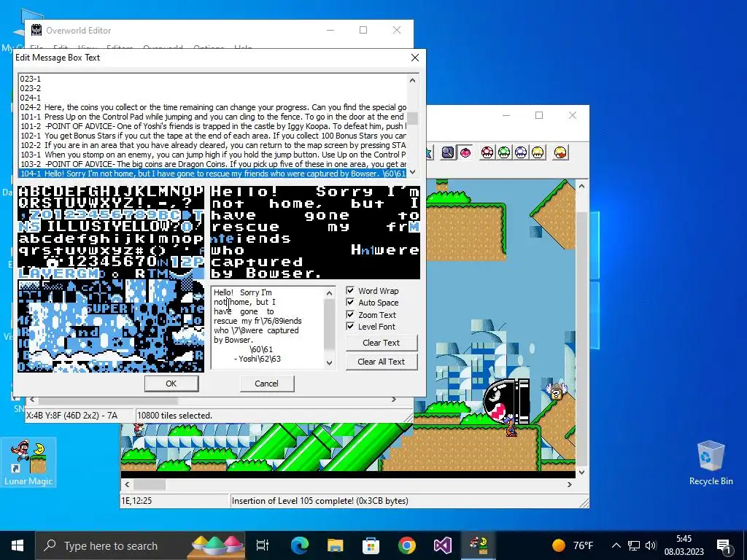Click the level editor horizontal scroll-right arrow
The width and height of the screenshot is (747, 560).
point(570,484)
